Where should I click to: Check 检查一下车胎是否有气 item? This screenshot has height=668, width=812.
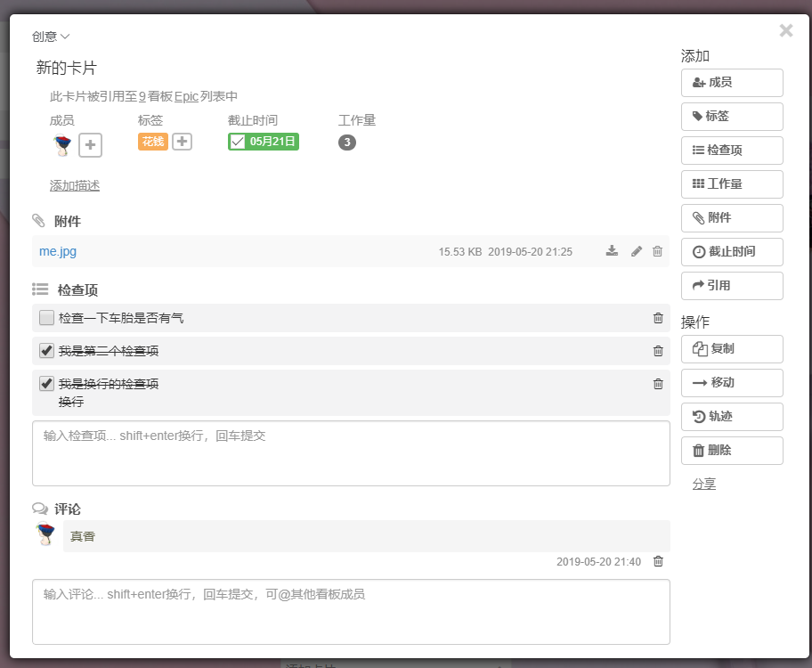point(46,317)
